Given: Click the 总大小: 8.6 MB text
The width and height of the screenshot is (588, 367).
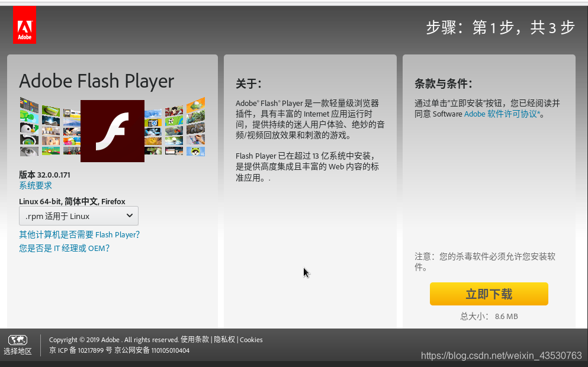Looking at the screenshot, I should 489,317.
